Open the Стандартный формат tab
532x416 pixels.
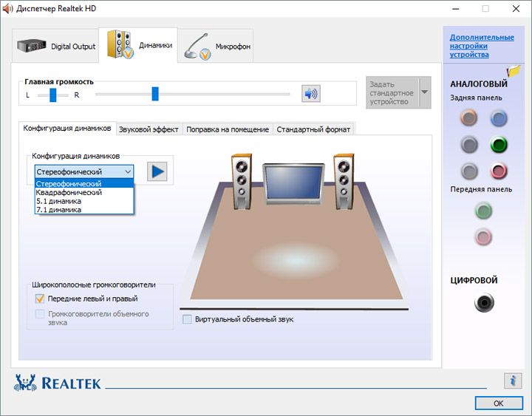tap(313, 129)
